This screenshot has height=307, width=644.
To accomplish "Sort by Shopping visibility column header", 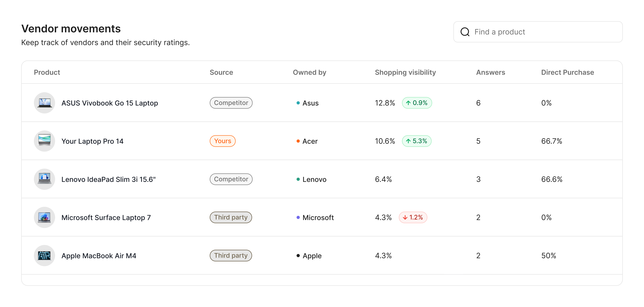I will point(405,72).
